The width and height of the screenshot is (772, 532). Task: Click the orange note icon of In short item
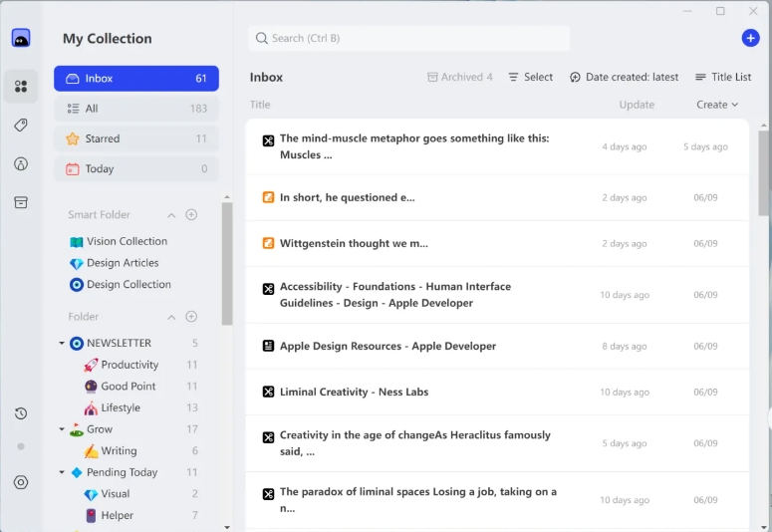pyautogui.click(x=268, y=197)
